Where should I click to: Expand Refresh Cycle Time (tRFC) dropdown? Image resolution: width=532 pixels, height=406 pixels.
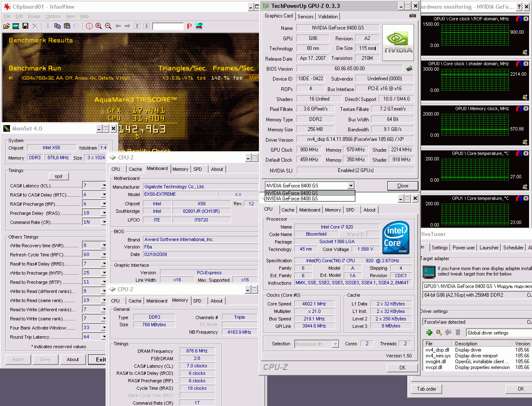103,254
